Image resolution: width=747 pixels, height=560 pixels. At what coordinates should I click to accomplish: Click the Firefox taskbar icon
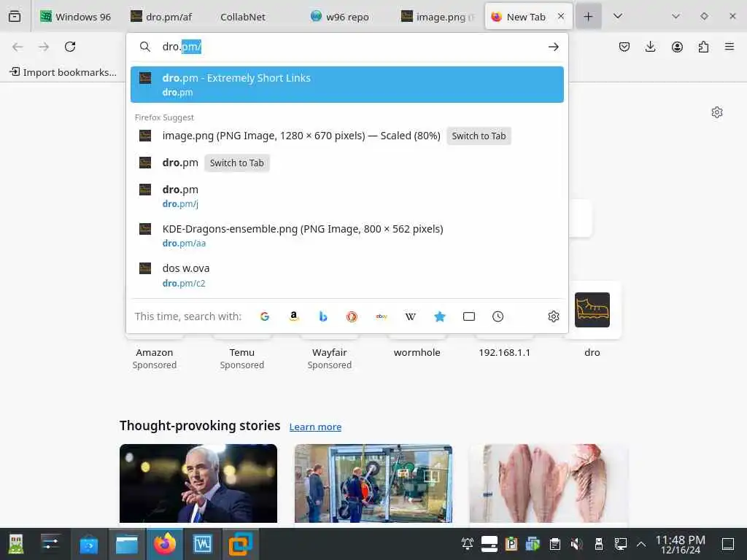point(165,544)
